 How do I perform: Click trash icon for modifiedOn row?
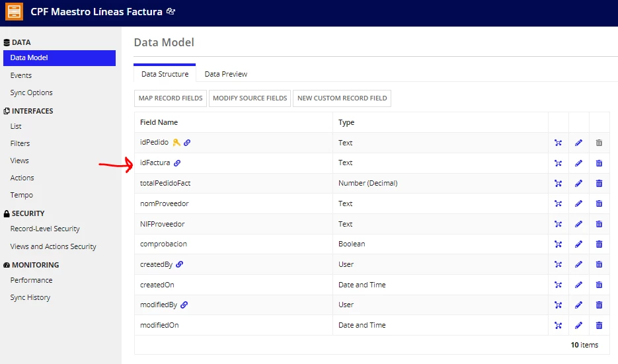[599, 326]
